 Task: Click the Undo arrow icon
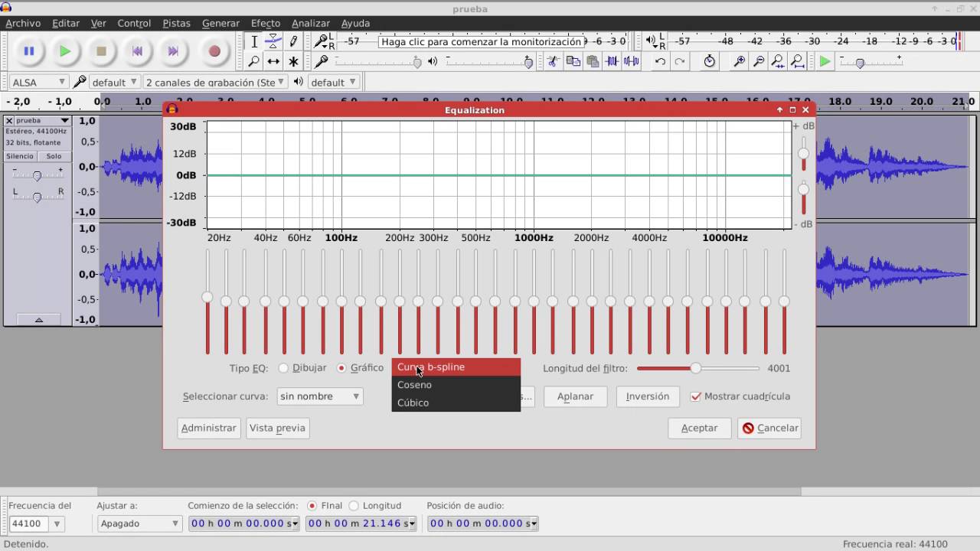(659, 61)
